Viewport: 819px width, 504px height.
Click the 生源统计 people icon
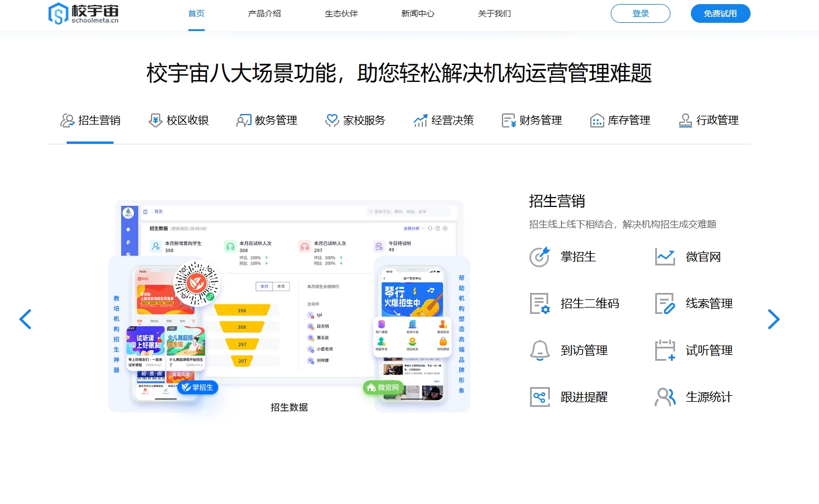(665, 397)
